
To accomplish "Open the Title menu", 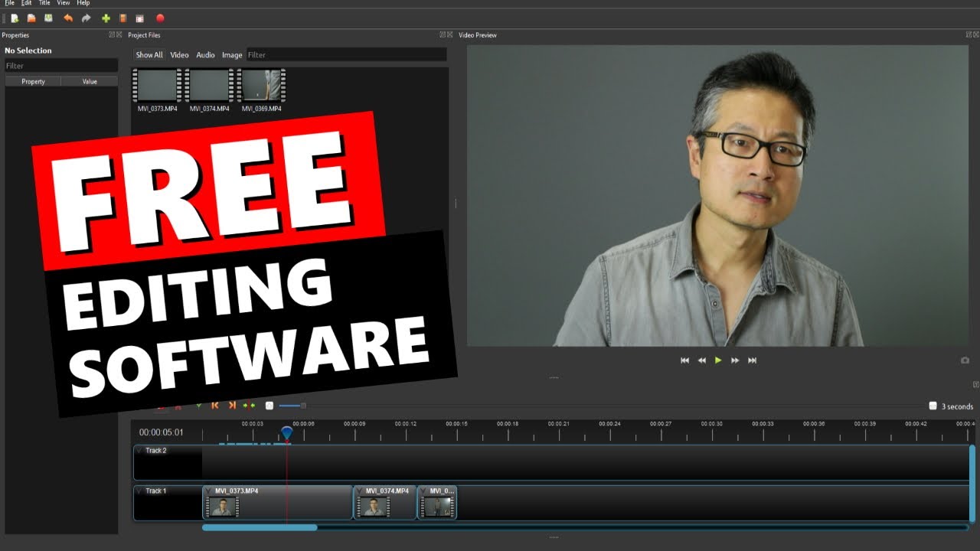I will [x=44, y=3].
